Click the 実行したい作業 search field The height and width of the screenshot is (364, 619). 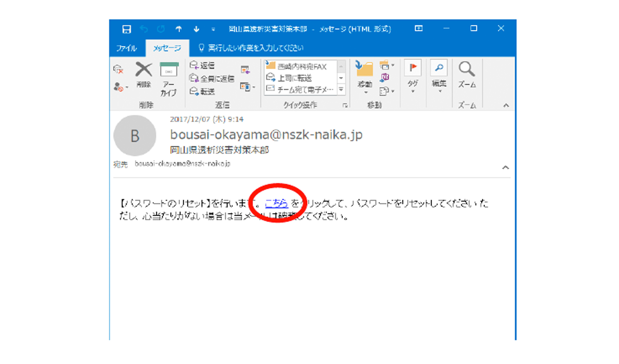[x=256, y=48]
